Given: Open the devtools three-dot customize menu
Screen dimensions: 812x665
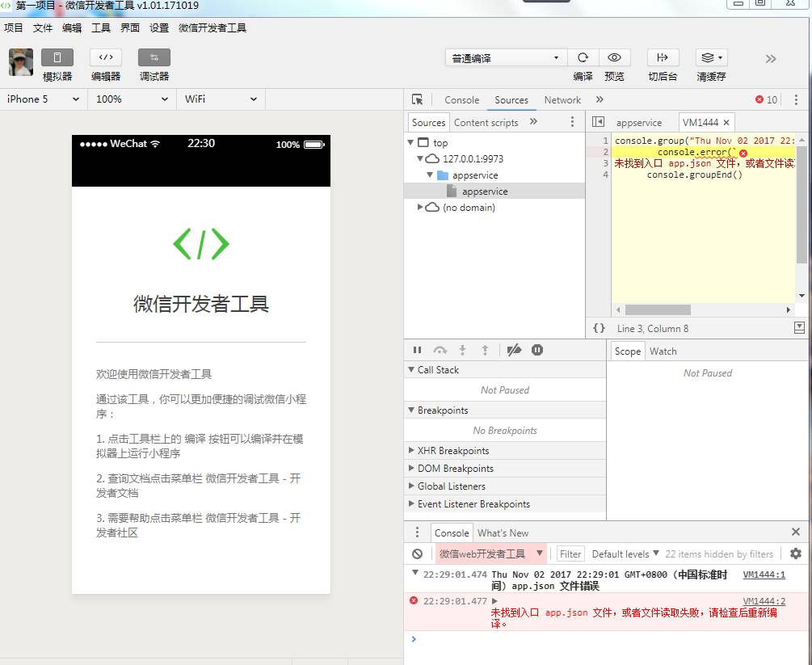Looking at the screenshot, I should 796,99.
